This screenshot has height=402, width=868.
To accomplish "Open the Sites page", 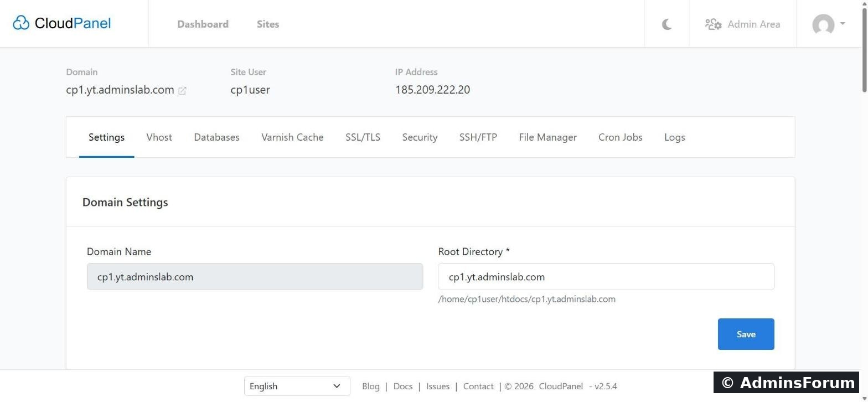I will [268, 24].
